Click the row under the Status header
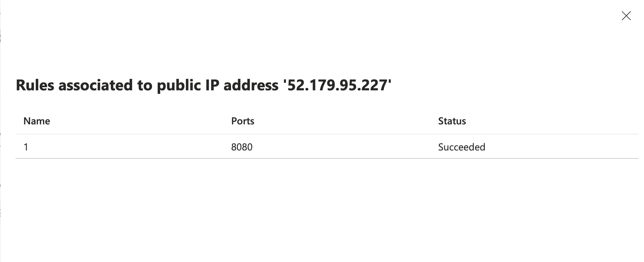The height and width of the screenshot is (262, 644). (462, 147)
